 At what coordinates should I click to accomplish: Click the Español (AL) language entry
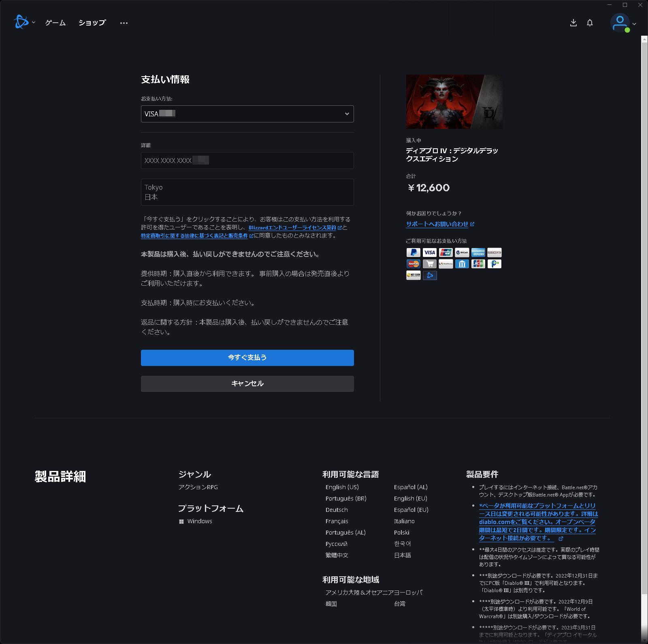point(411,487)
